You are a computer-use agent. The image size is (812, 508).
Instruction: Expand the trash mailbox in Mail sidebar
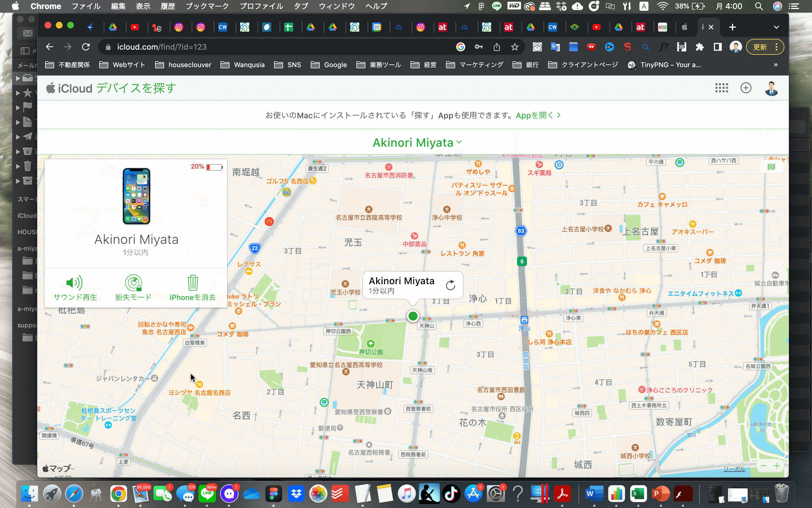18,166
